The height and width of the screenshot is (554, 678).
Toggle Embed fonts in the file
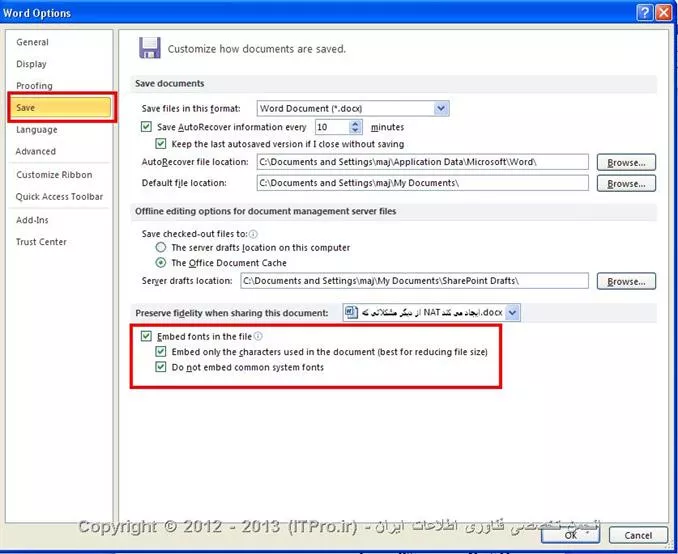146,336
